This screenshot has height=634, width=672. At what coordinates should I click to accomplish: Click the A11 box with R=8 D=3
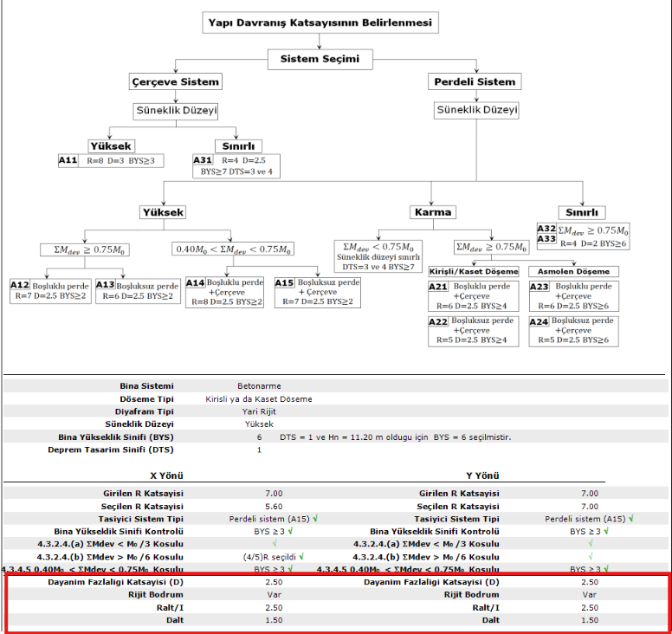point(111,161)
